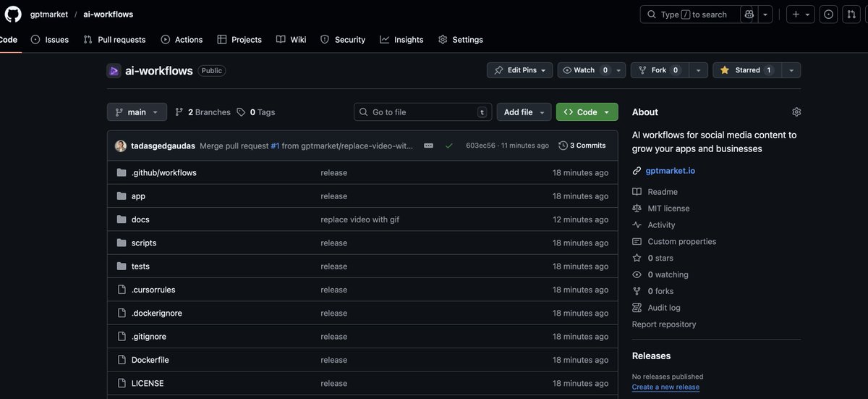Switch to the Security tab
This screenshot has width=868, height=399.
coord(343,40)
